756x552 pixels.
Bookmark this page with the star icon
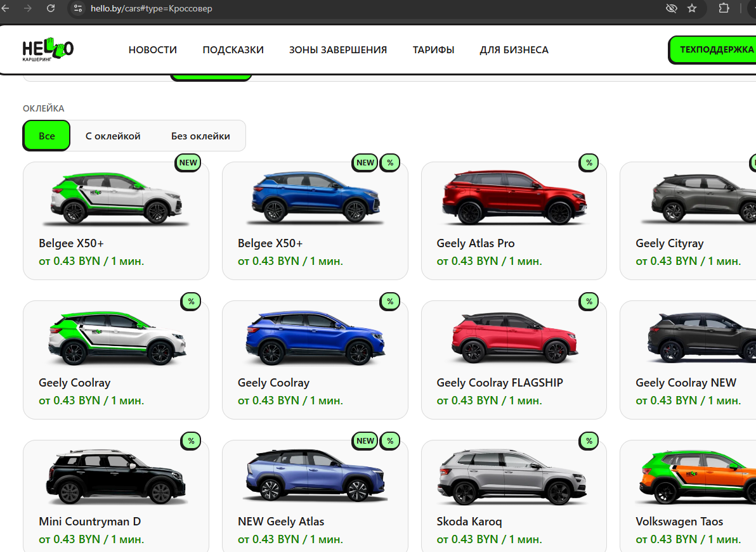point(692,8)
